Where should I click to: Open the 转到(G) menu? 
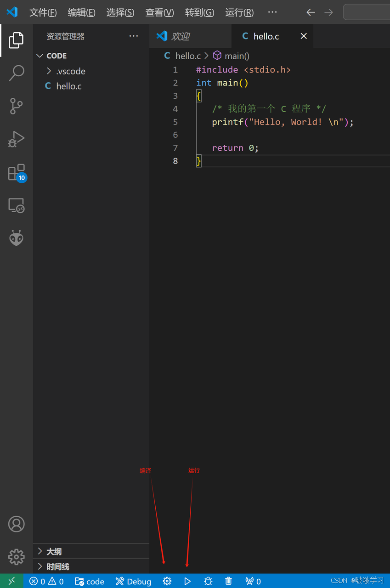coord(199,12)
